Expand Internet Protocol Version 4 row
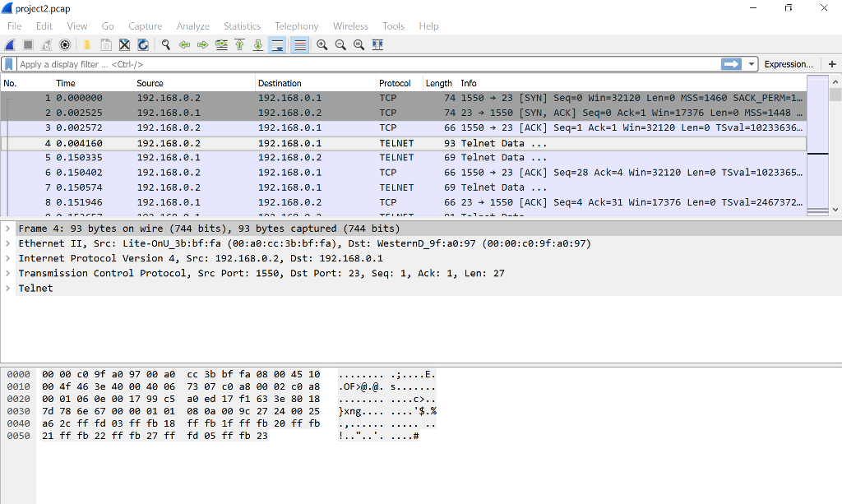Viewport: 842px width, 504px height. pos(8,258)
